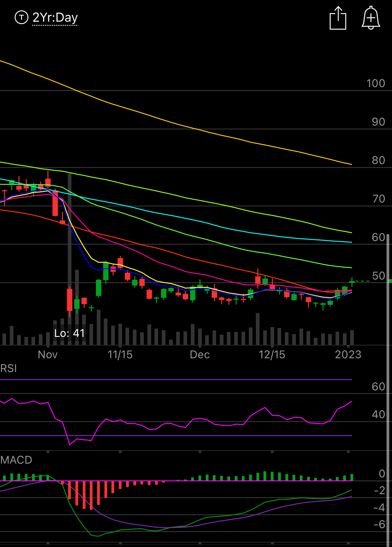Tap the 2023 date axis label

click(348, 355)
